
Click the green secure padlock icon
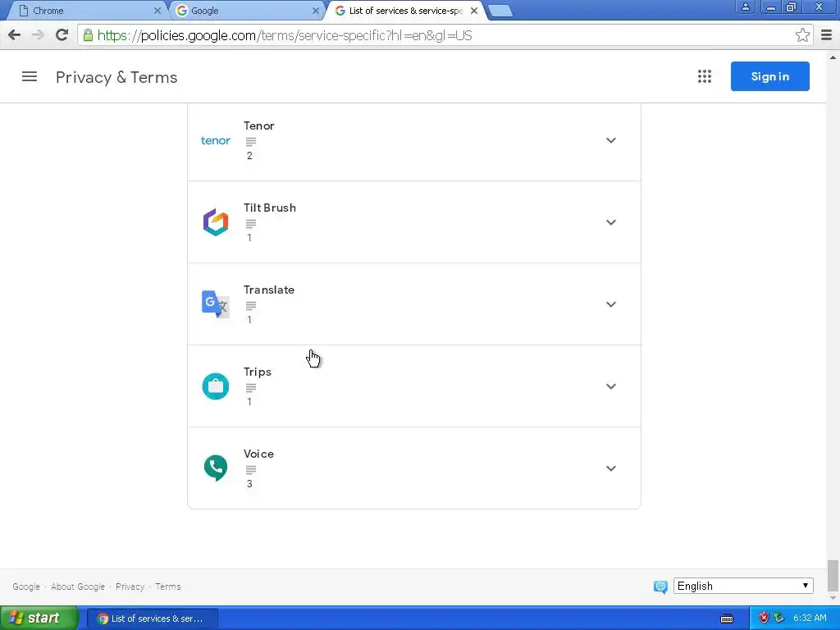click(88, 35)
